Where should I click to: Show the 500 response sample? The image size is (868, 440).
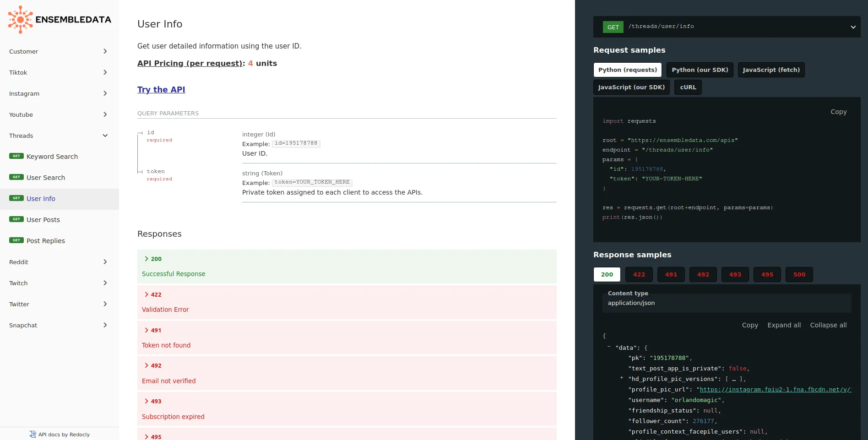(799, 274)
